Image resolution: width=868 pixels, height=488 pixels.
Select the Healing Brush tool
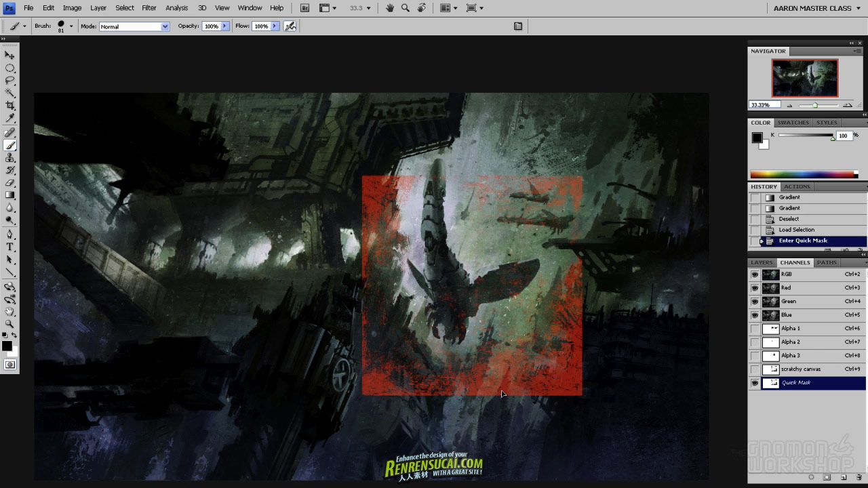click(x=9, y=133)
